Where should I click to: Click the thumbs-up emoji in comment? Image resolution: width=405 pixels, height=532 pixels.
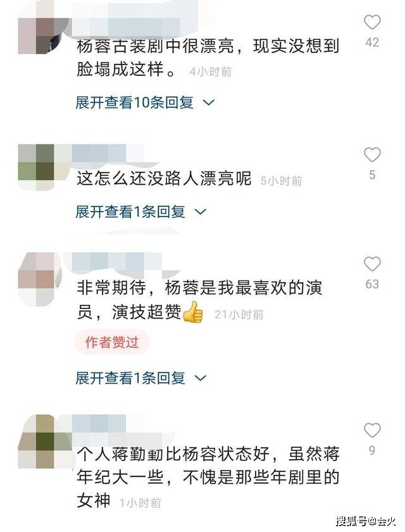193,312
